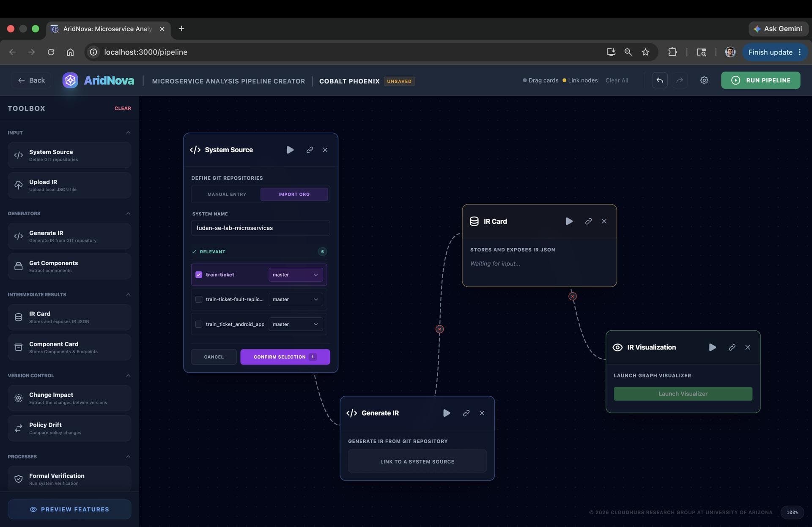Screen dimensions: 812x527
Task: Check the train-ticket-fault-replic... repository
Action: [199, 299]
